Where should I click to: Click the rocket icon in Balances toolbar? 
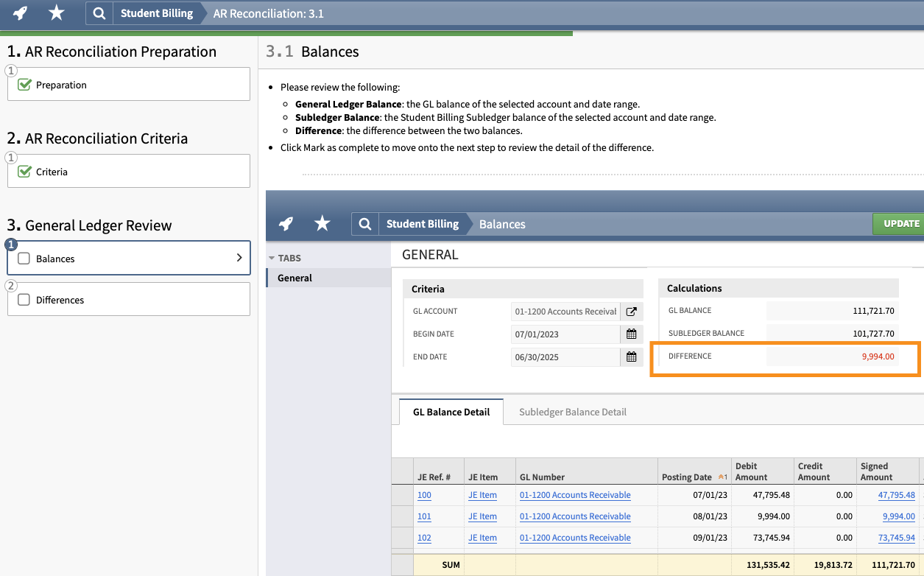pyautogui.click(x=287, y=224)
